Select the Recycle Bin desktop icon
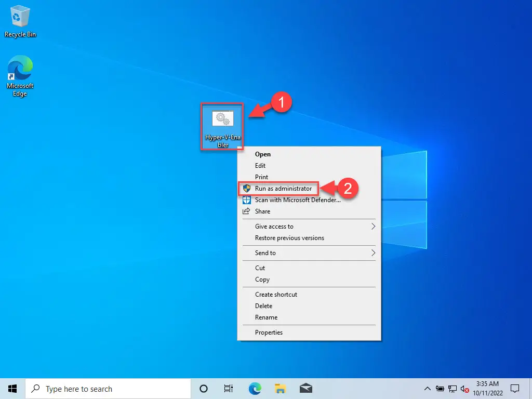The height and width of the screenshot is (399, 532). (x=20, y=21)
